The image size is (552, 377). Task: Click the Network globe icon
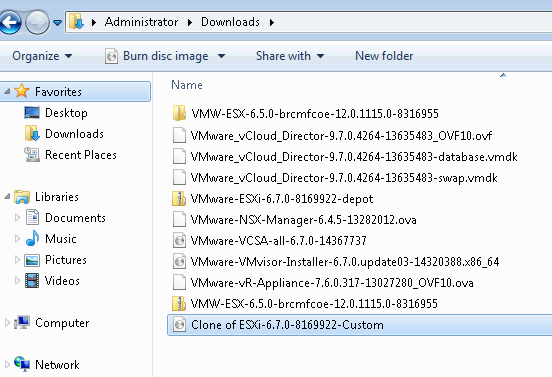[22, 364]
